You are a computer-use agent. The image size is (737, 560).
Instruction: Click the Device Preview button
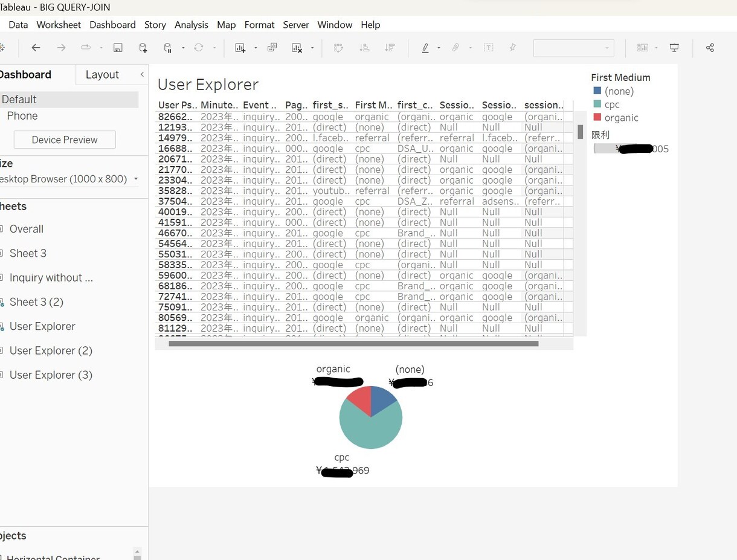click(x=65, y=140)
